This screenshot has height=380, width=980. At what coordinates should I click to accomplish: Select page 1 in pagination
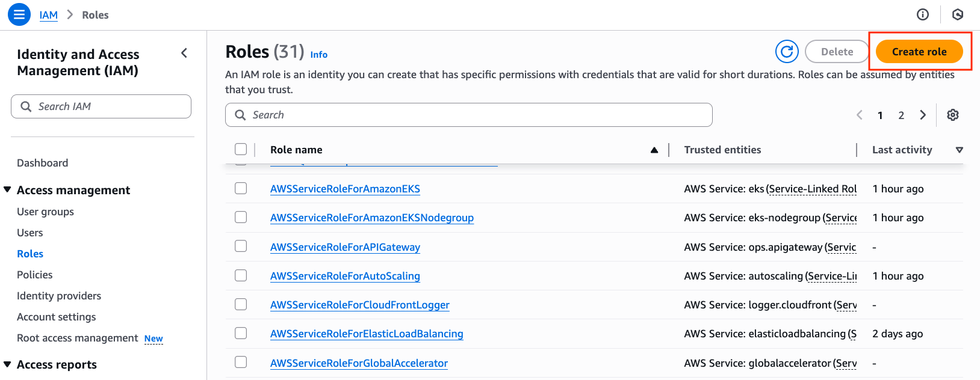(x=880, y=115)
